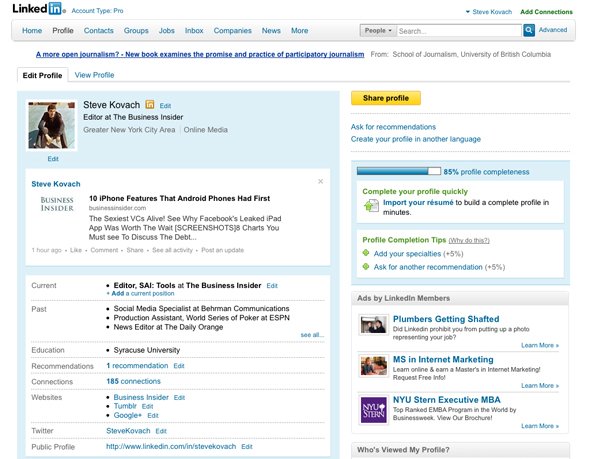This screenshot has width=590, height=459.
Task: Open the People search scope dropdown
Action: coord(378,30)
